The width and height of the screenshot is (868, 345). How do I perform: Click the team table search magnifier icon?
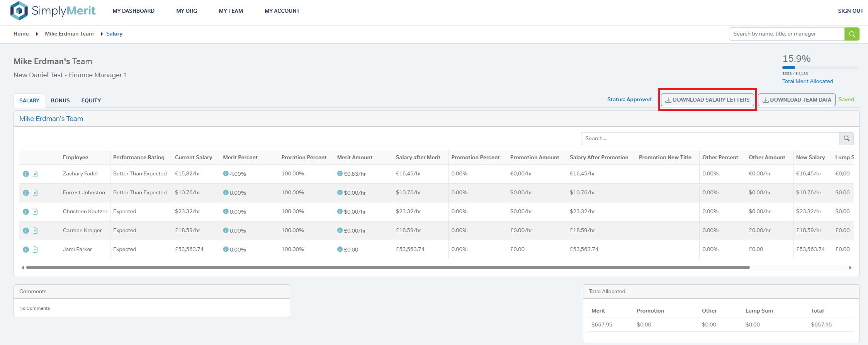coord(846,139)
